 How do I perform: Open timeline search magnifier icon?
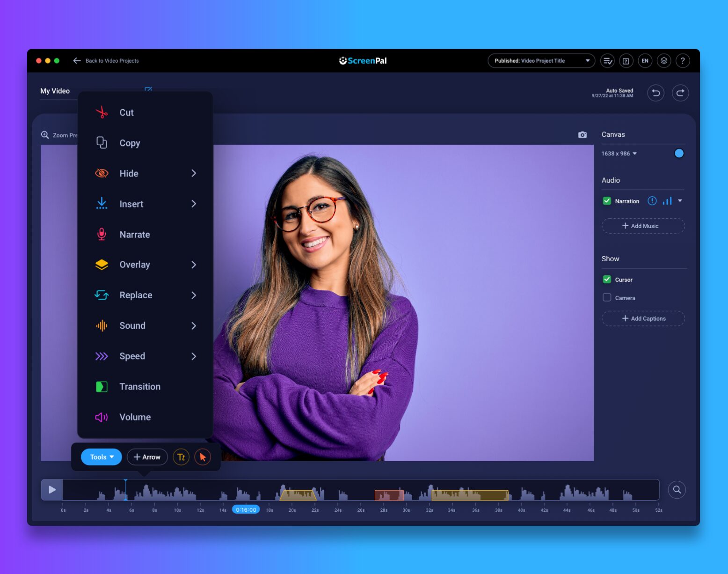677,490
